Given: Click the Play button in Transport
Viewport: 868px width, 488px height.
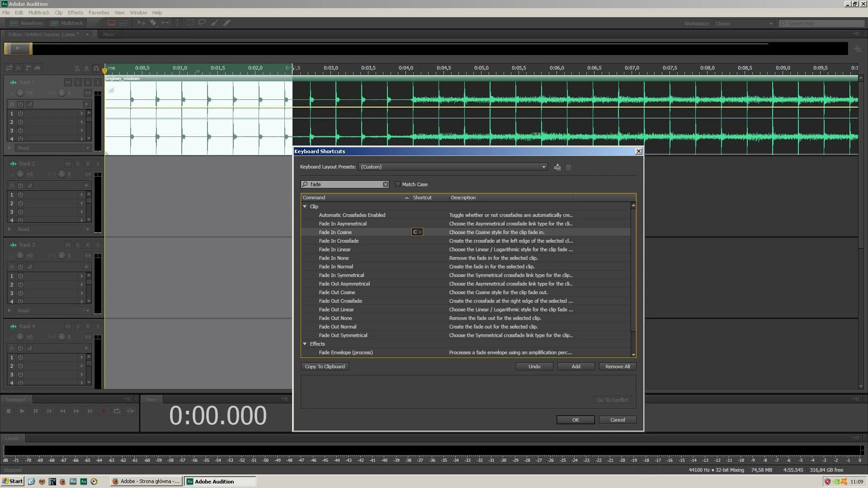Looking at the screenshot, I should click(22, 411).
